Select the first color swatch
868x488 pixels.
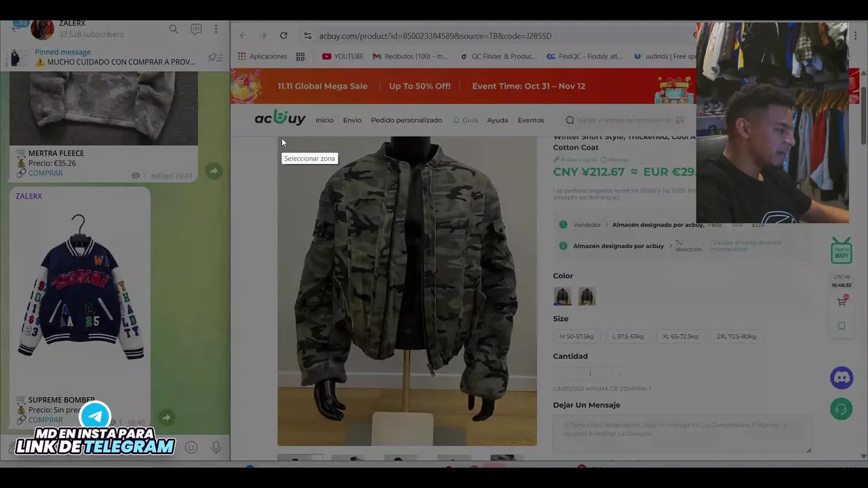click(562, 296)
